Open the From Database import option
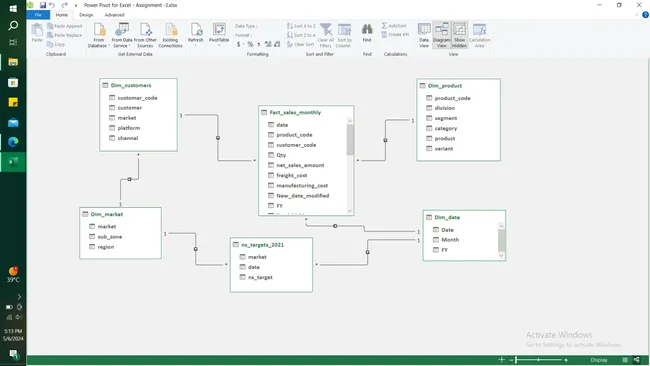Screen dimensions: 650x366 click(99, 35)
